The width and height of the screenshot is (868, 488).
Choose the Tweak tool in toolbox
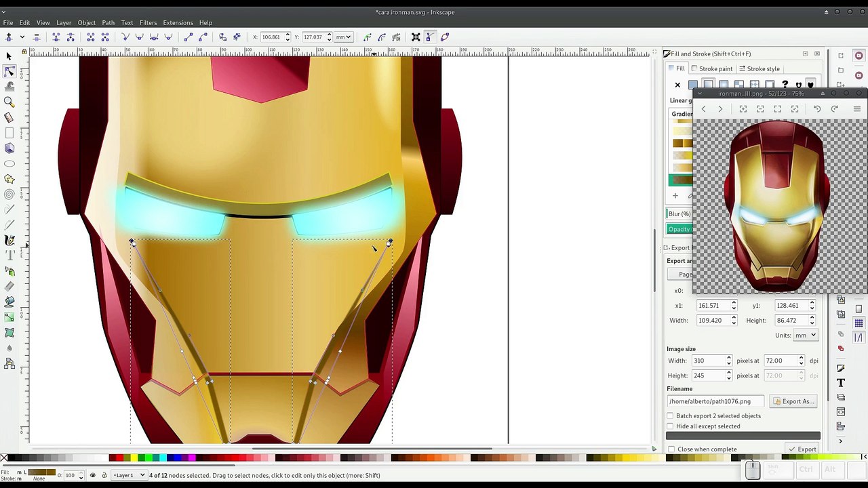tap(9, 86)
